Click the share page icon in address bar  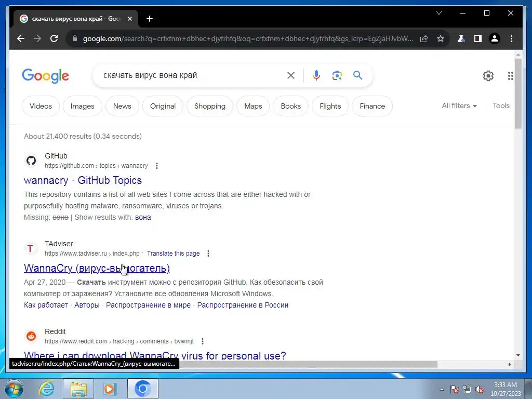[424, 38]
